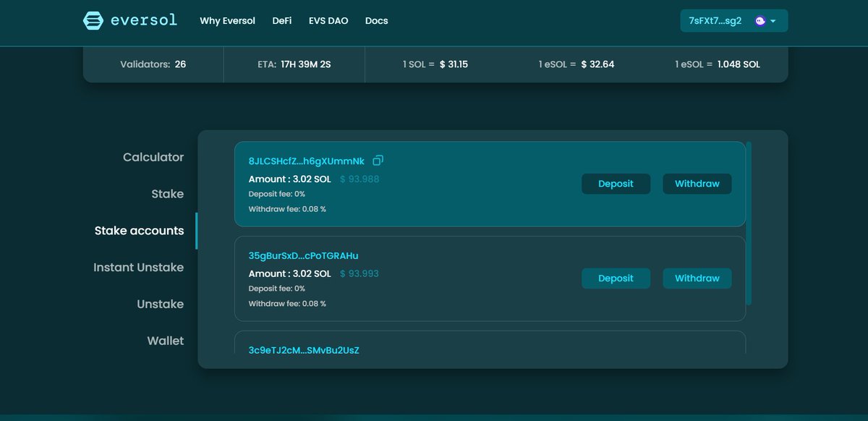868x421 pixels.
Task: Click the $ 93.993 dollar value
Action: coord(359,273)
